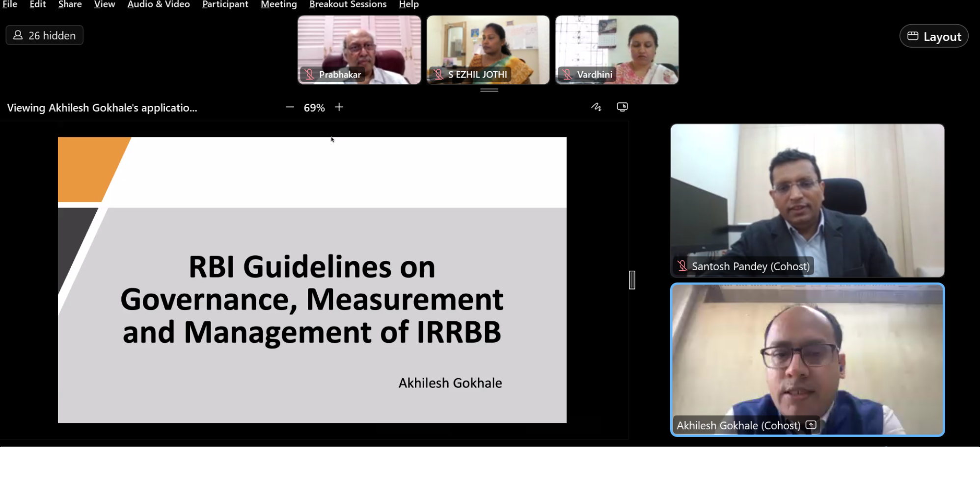Click Santosh Pandey's muted mic icon
The width and height of the screenshot is (980, 490).
[x=682, y=266]
